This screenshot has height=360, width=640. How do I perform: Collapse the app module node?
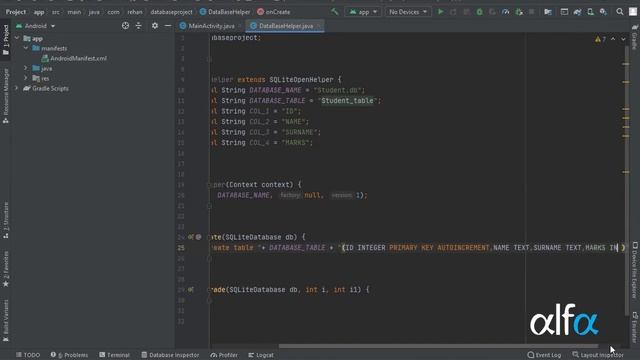pos(17,38)
